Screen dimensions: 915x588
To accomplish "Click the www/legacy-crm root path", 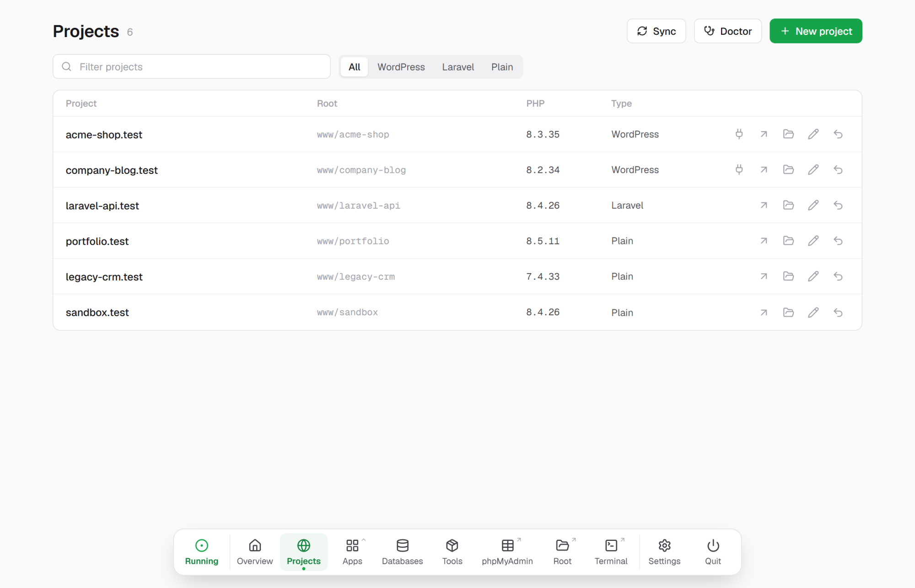I will [x=356, y=276].
